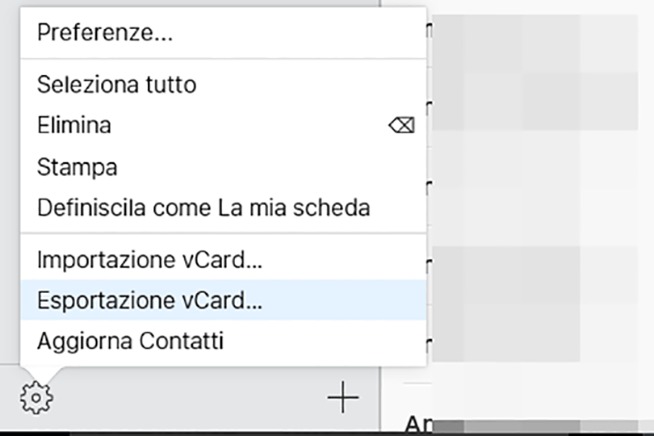
Task: Click the backspace key icon beside Elimina
Action: coord(401,125)
